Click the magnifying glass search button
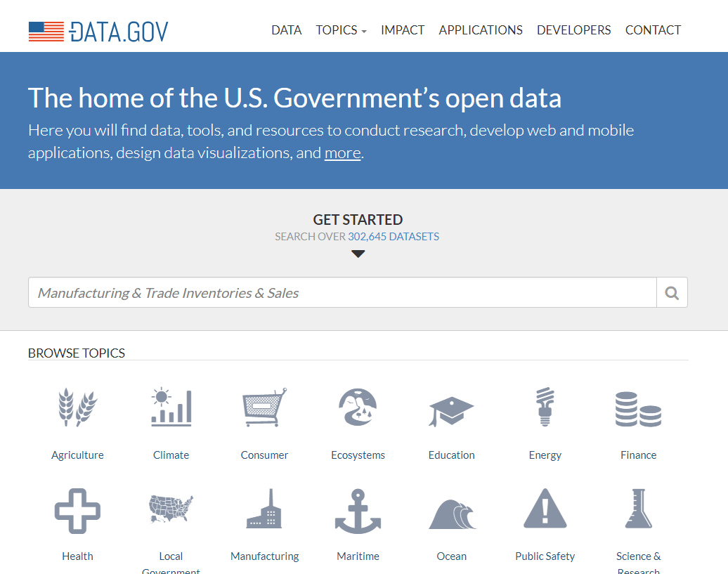 coord(672,292)
